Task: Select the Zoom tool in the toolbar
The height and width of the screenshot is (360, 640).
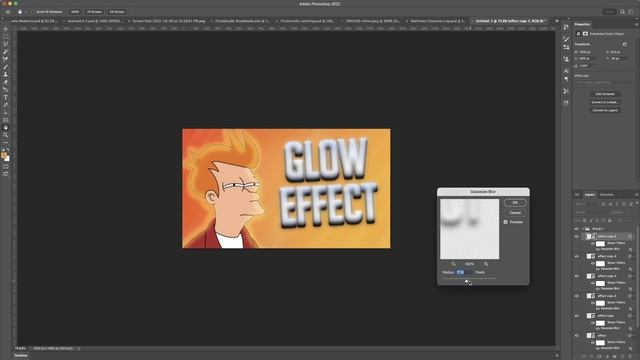Action: [x=5, y=135]
